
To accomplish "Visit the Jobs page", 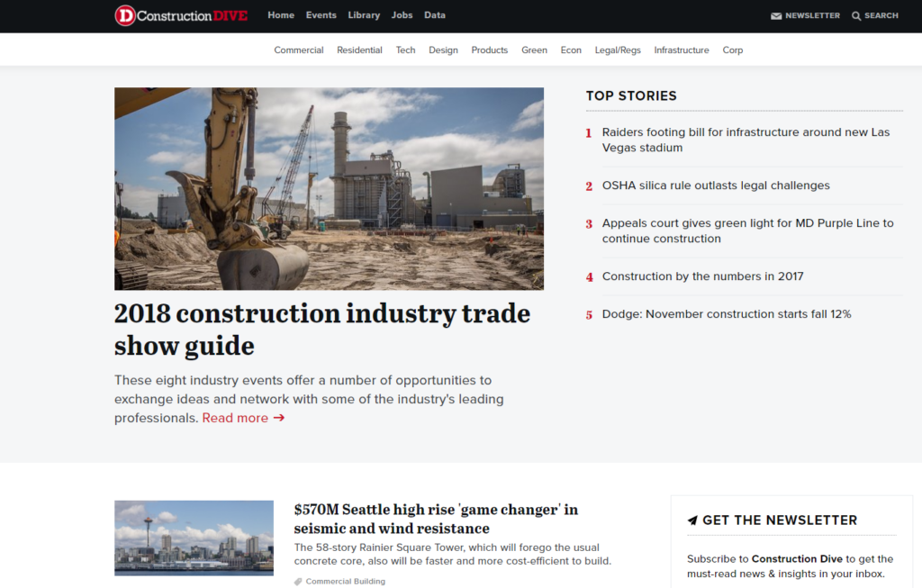I will pos(402,15).
